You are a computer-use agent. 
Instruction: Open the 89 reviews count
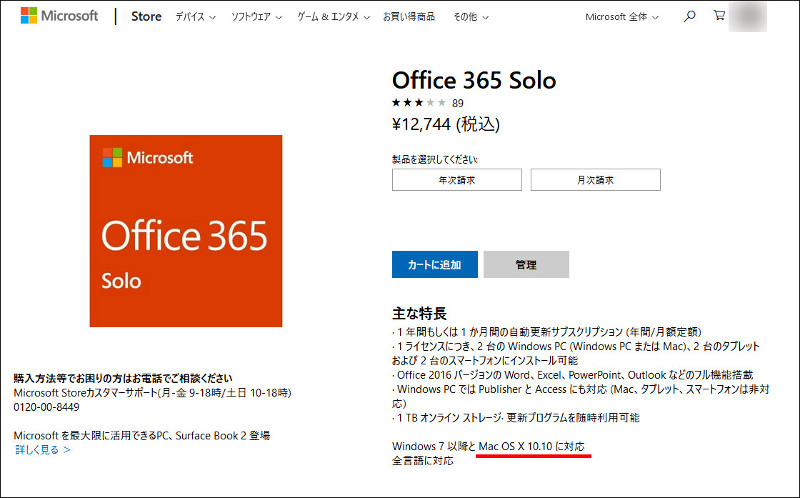tap(458, 103)
